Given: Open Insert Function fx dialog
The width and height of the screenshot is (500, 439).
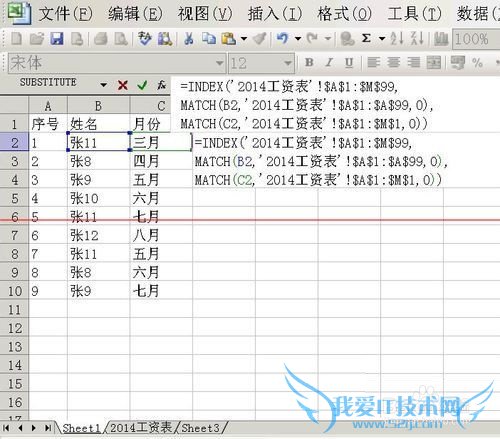Looking at the screenshot, I should tap(162, 85).
